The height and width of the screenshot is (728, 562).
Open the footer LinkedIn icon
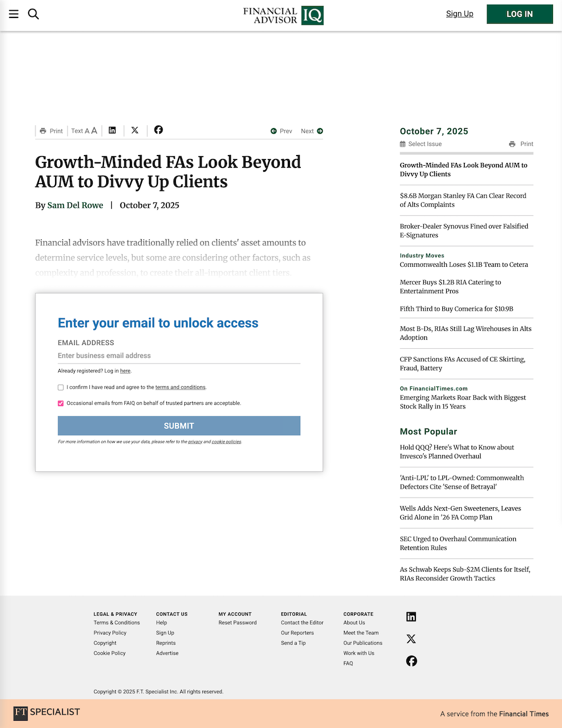point(411,617)
